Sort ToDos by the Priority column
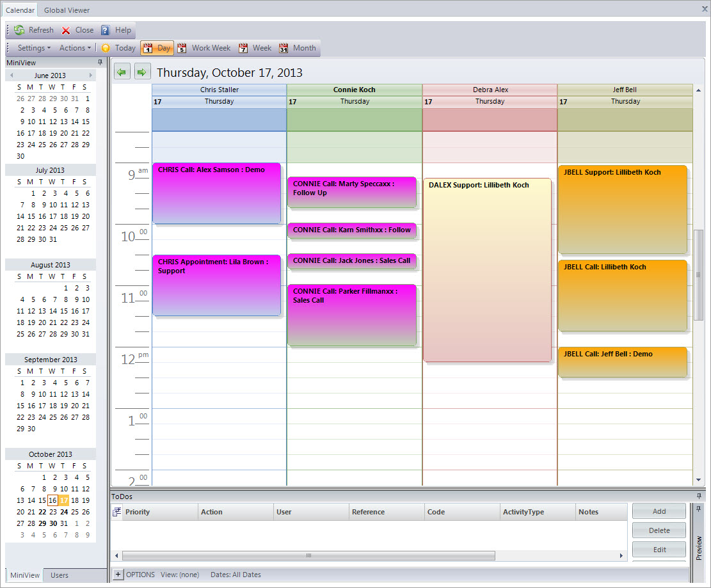The height and width of the screenshot is (588, 711). (161, 512)
